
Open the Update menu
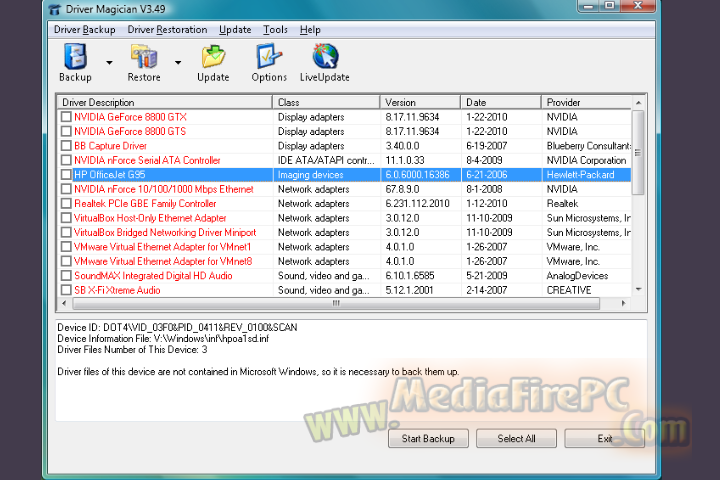coord(235,30)
